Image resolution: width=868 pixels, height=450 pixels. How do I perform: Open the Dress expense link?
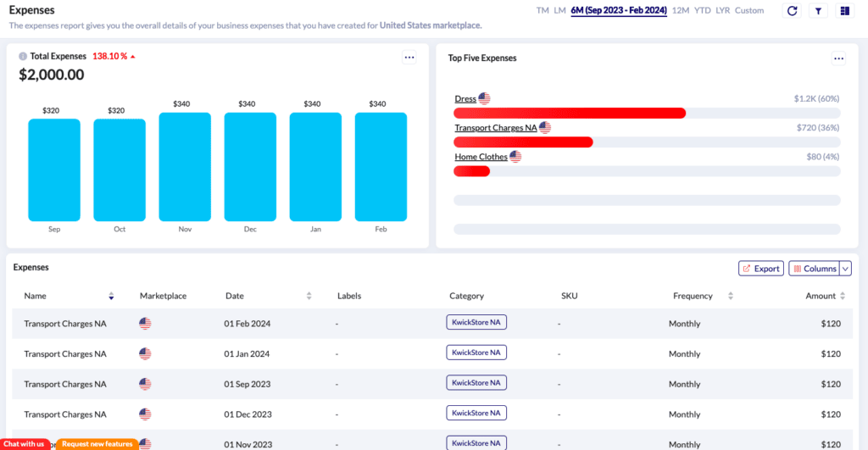[465, 98]
